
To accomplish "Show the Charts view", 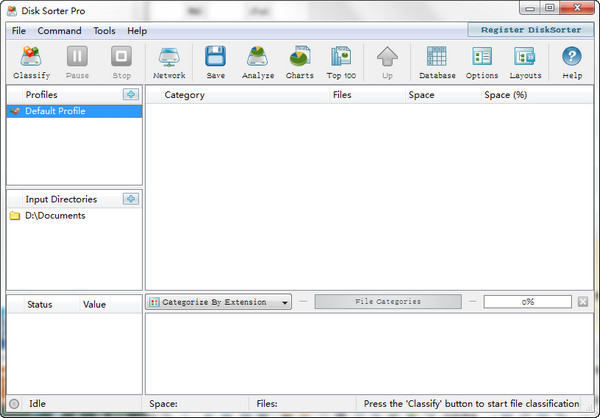I will (299, 62).
